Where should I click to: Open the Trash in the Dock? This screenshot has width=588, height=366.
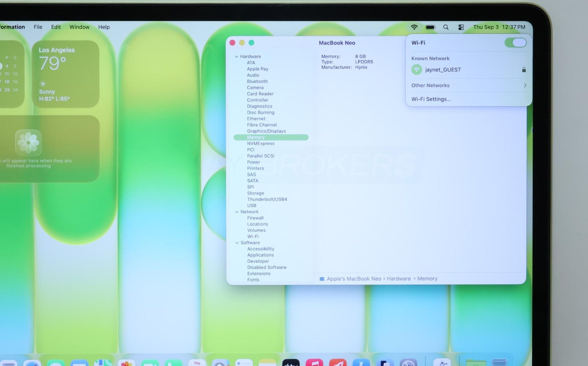pyautogui.click(x=499, y=362)
